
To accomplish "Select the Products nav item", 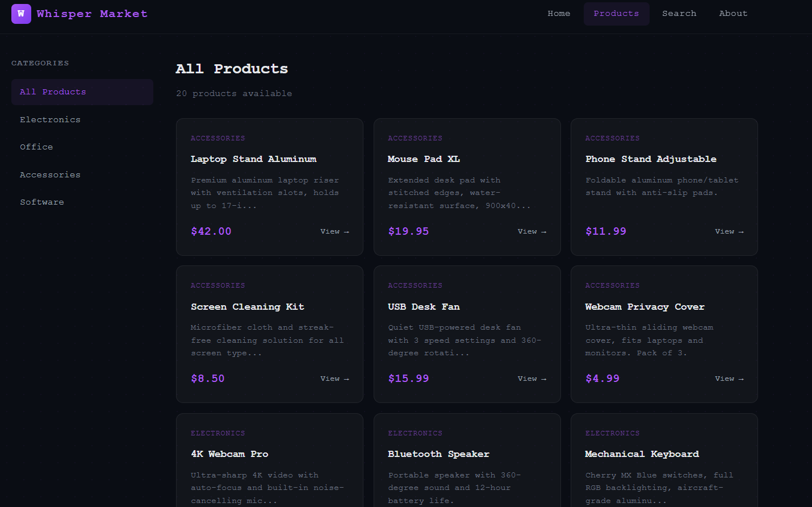I will 616,14.
